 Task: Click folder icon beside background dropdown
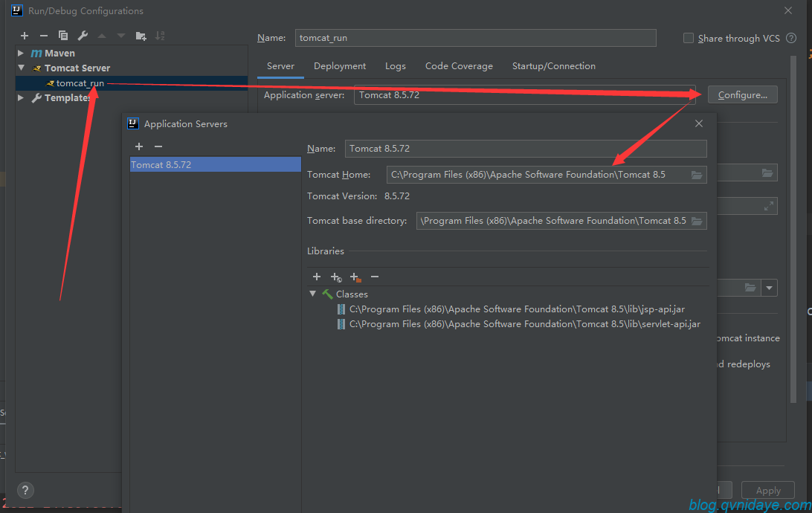pos(750,288)
